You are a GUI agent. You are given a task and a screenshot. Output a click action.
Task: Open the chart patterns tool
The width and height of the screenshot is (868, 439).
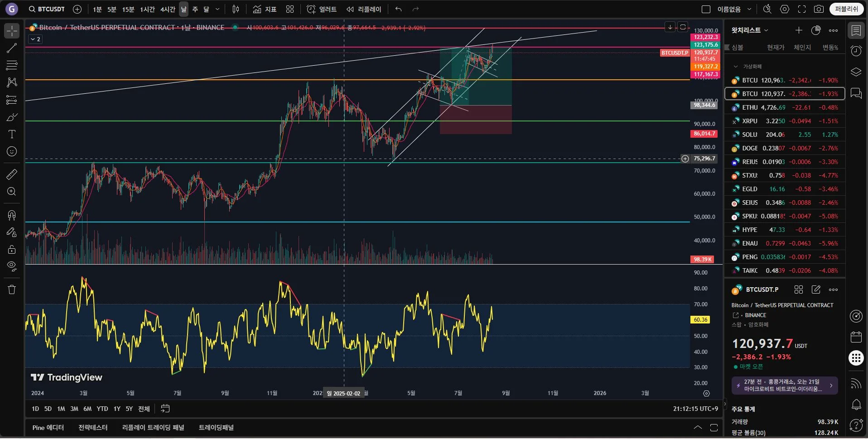(12, 82)
